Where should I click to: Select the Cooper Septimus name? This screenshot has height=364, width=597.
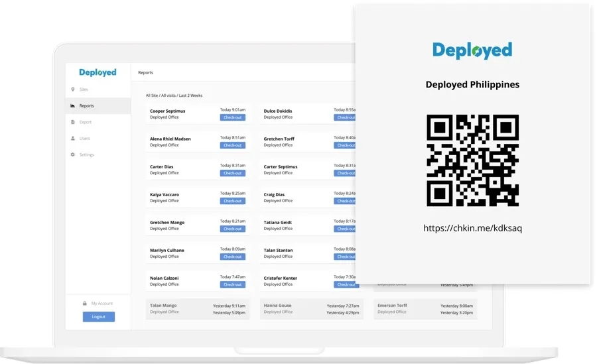point(168,111)
